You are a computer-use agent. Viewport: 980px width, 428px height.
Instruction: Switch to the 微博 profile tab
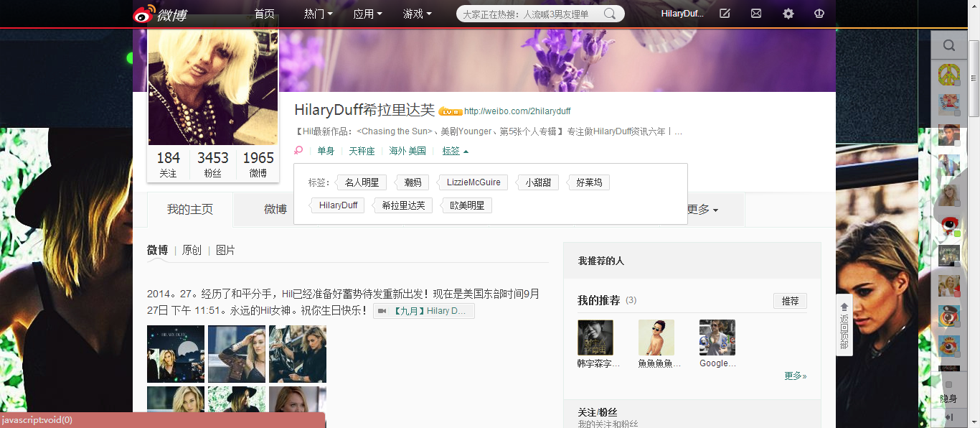[x=275, y=210]
